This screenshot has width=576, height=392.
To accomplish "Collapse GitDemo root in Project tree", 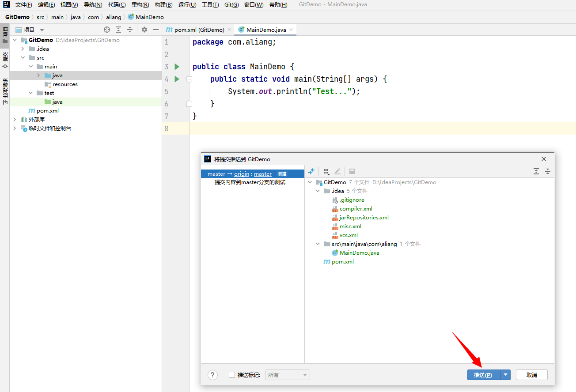I will coord(15,40).
